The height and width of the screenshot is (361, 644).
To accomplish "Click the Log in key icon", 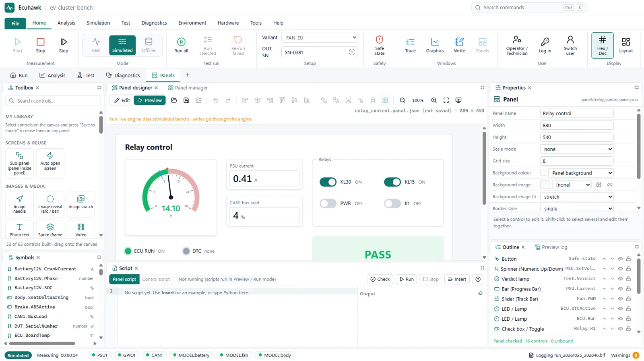I will (x=545, y=41).
